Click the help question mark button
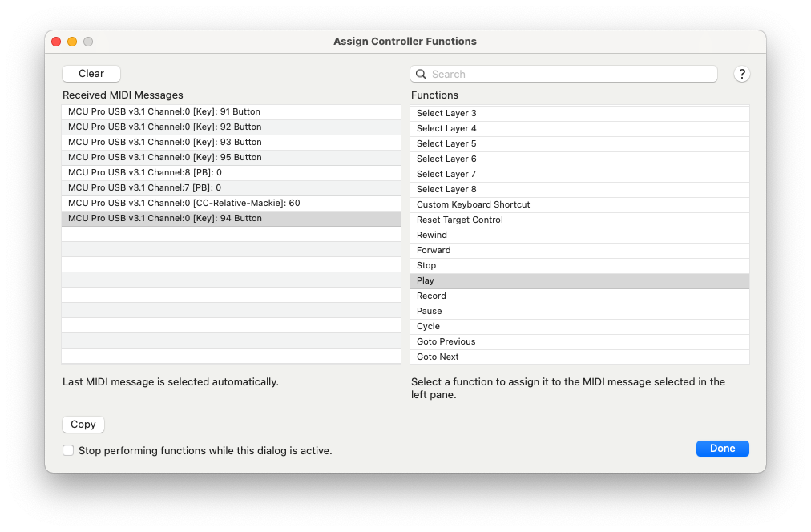 click(741, 74)
